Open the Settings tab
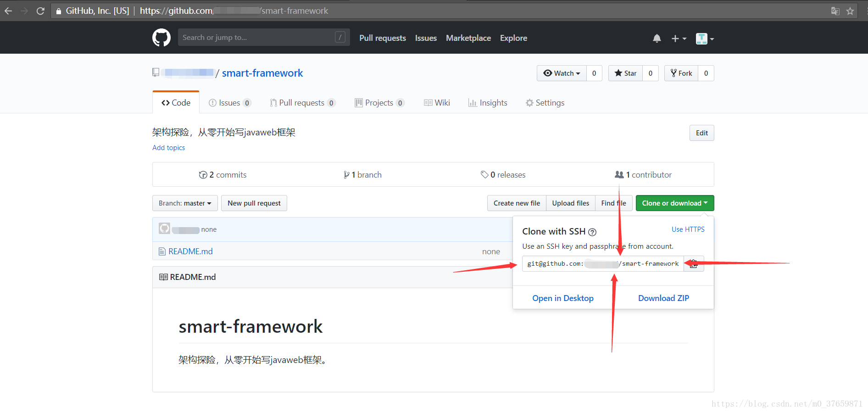The height and width of the screenshot is (413, 868). click(x=545, y=103)
